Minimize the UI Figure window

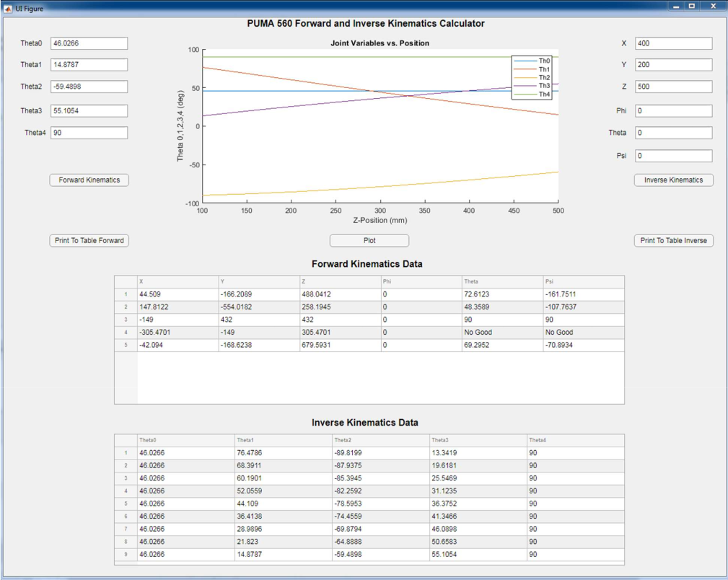pos(676,6)
